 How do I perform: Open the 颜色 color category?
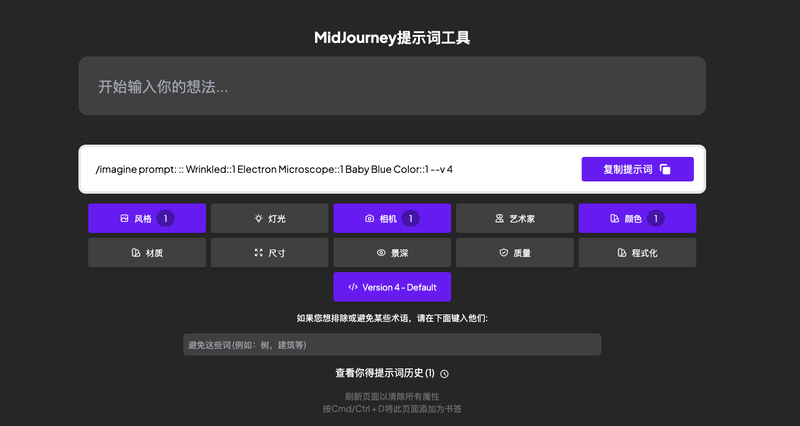click(637, 218)
